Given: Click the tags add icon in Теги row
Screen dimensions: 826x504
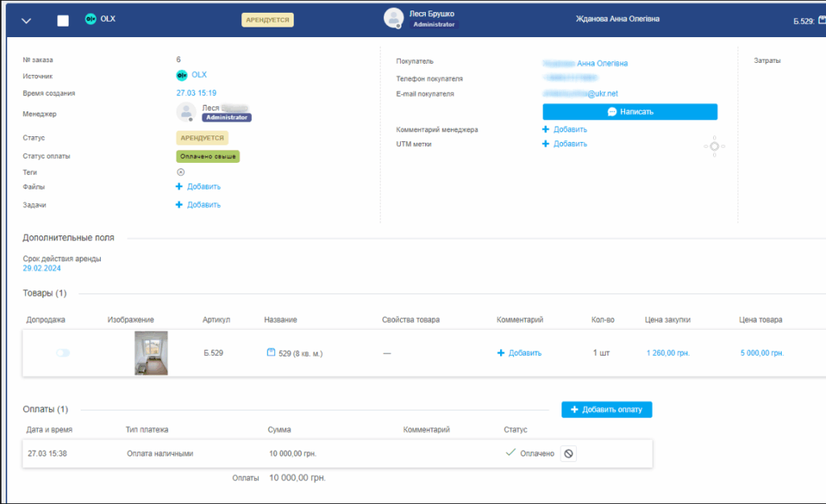Looking at the screenshot, I should click(x=181, y=172).
